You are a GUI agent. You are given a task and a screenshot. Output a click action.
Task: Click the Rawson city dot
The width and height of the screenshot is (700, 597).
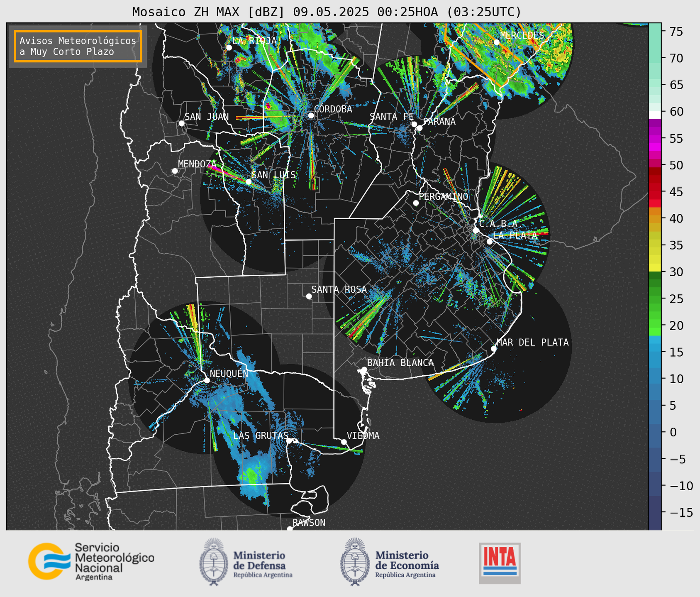(290, 528)
